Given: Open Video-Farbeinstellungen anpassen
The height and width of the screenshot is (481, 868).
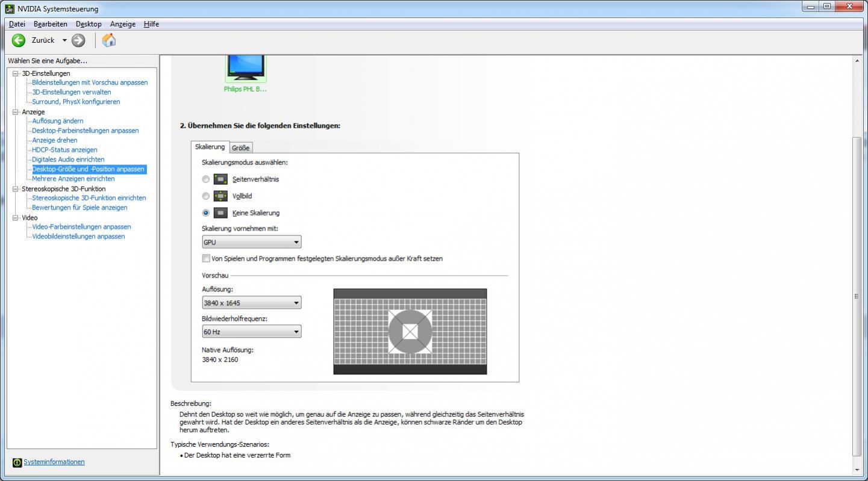Looking at the screenshot, I should [81, 227].
